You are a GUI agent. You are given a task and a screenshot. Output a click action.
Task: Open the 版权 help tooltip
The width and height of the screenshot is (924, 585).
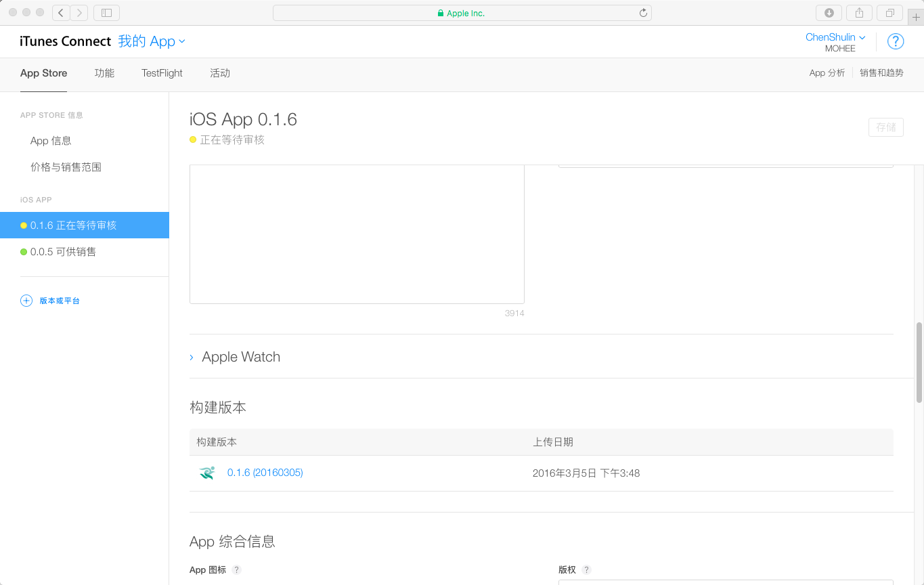point(586,570)
